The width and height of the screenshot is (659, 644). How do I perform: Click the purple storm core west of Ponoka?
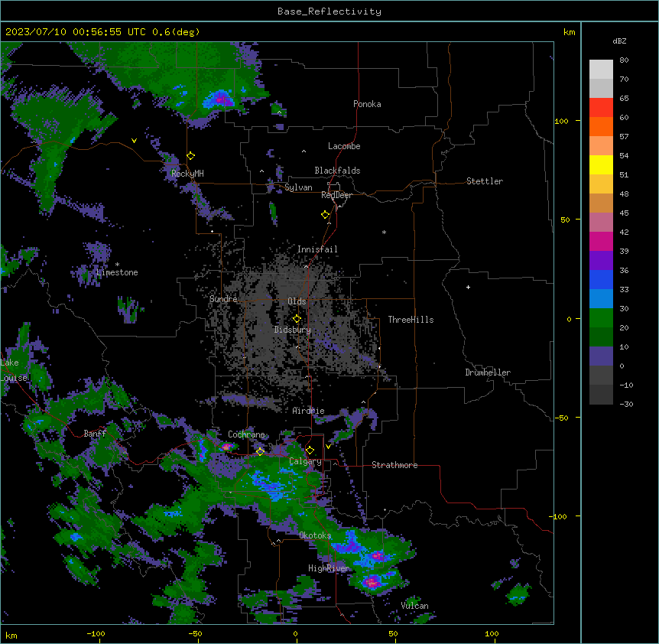pos(220,99)
